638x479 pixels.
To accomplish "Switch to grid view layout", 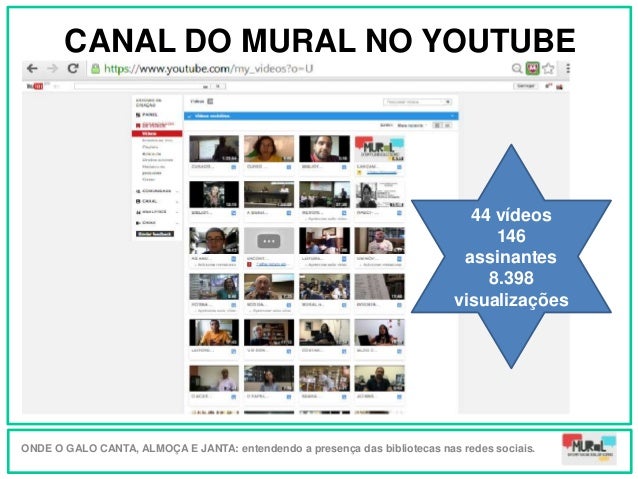I will 437,125.
